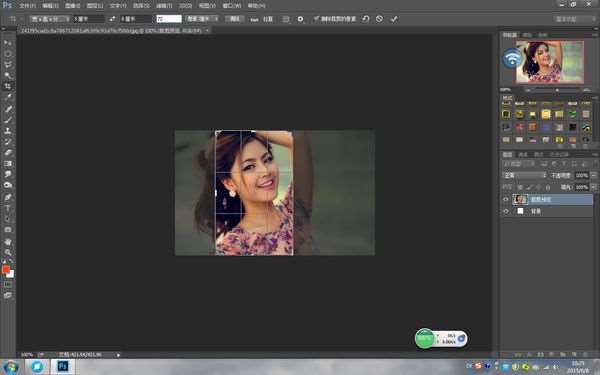
Task: Click the Navigator zoom slider handle
Action: click(557, 90)
